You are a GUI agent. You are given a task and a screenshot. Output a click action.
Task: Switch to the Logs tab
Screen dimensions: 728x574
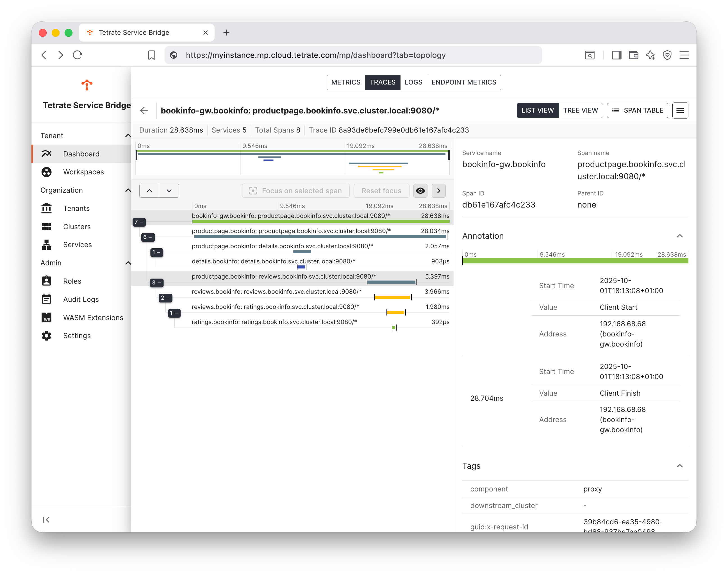click(x=413, y=82)
